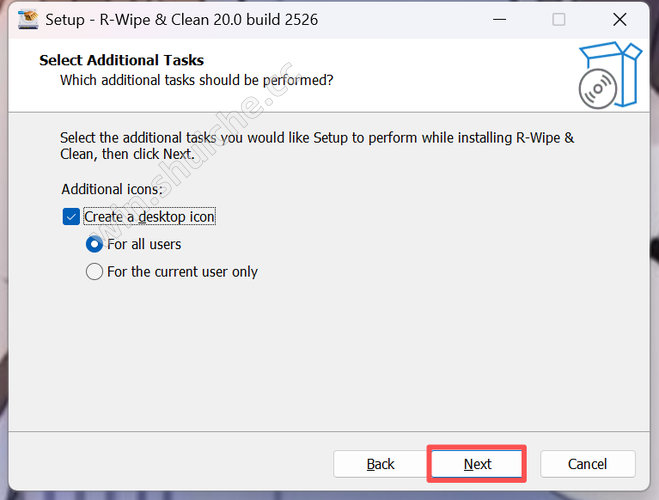Click the Select Additional Tasks heading

(121, 60)
